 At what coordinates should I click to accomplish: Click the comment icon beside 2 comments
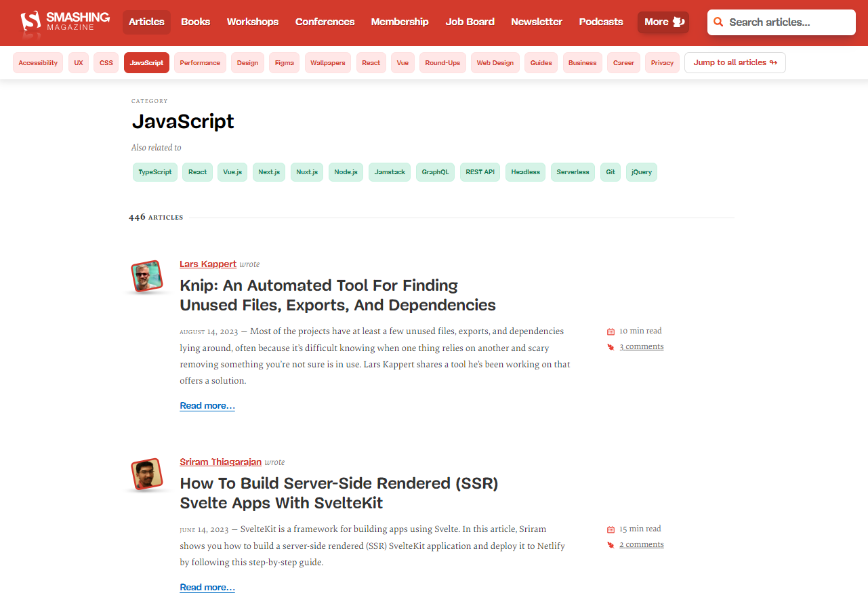tap(611, 545)
